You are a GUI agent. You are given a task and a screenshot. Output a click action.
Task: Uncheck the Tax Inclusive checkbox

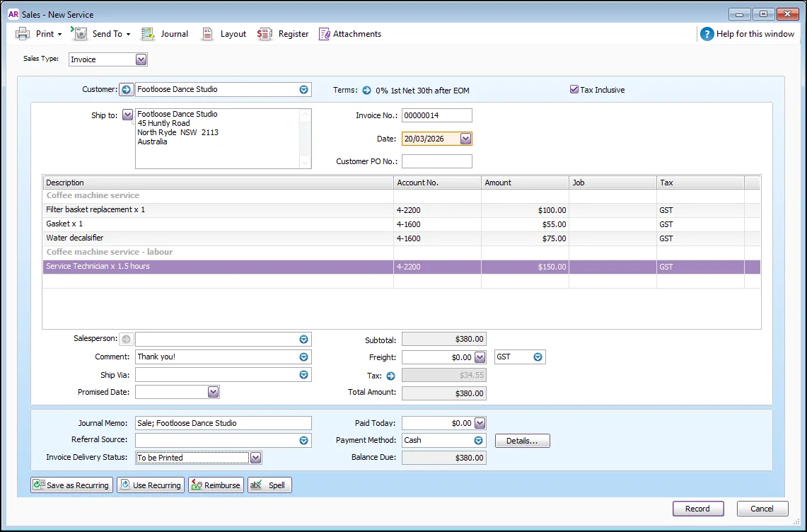[574, 89]
